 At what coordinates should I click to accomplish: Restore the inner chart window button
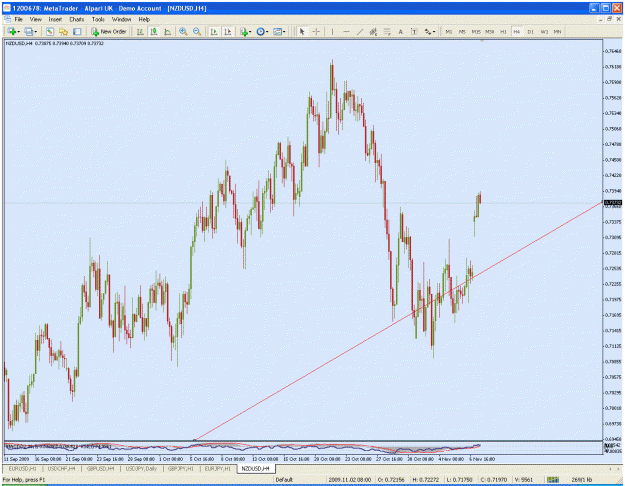pyautogui.click(x=609, y=19)
